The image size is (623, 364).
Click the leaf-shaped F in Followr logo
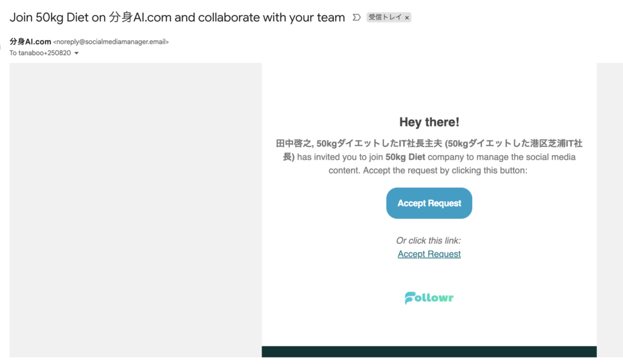click(x=409, y=298)
